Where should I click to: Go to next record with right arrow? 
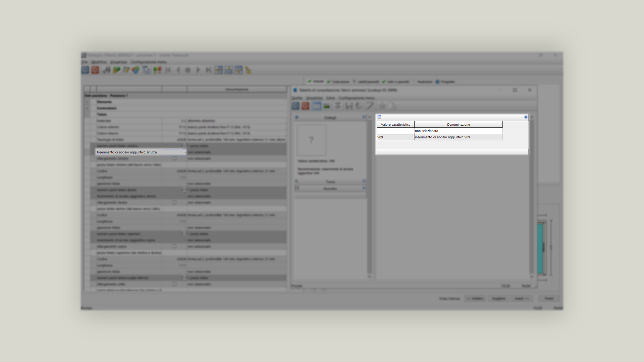(x=198, y=70)
